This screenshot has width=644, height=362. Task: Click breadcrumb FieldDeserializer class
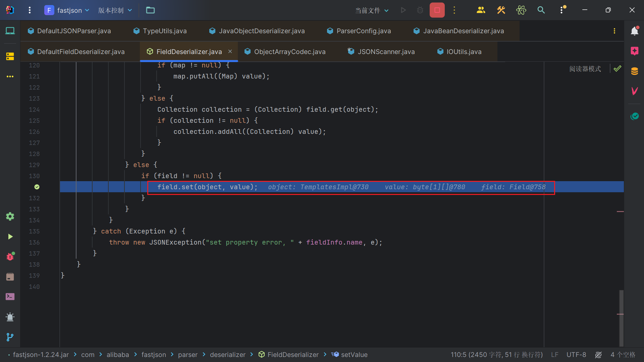pos(289,355)
